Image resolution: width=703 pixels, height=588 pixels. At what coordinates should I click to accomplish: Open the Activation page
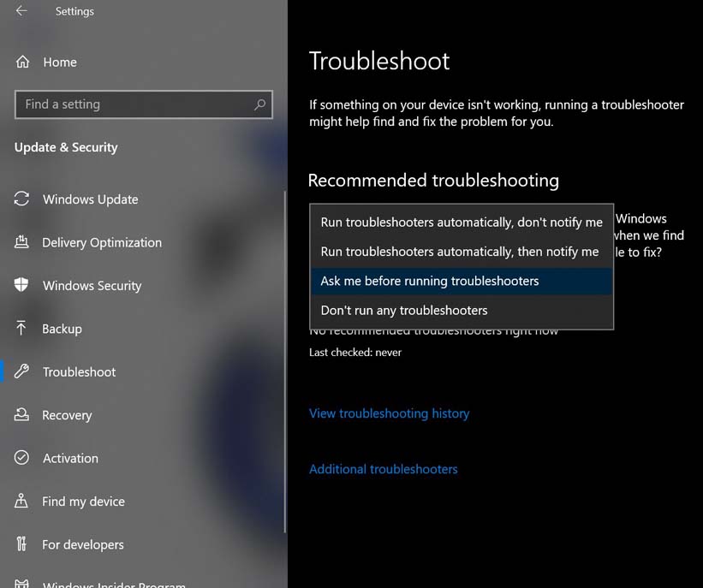tap(70, 459)
